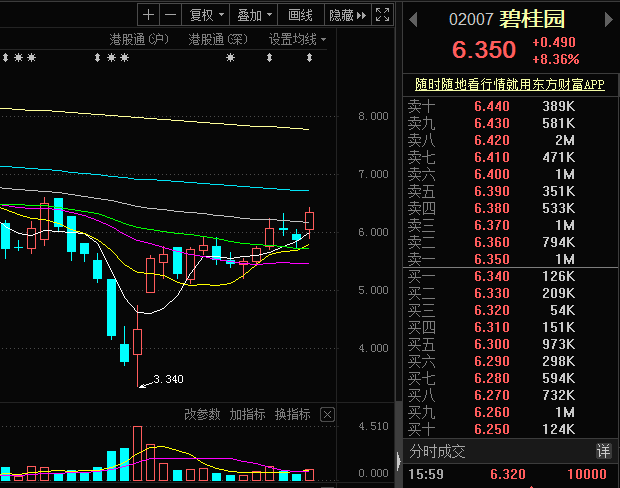The image size is (620, 488).
Task: Select the 买六 6.290 bid row
Action: point(510,361)
